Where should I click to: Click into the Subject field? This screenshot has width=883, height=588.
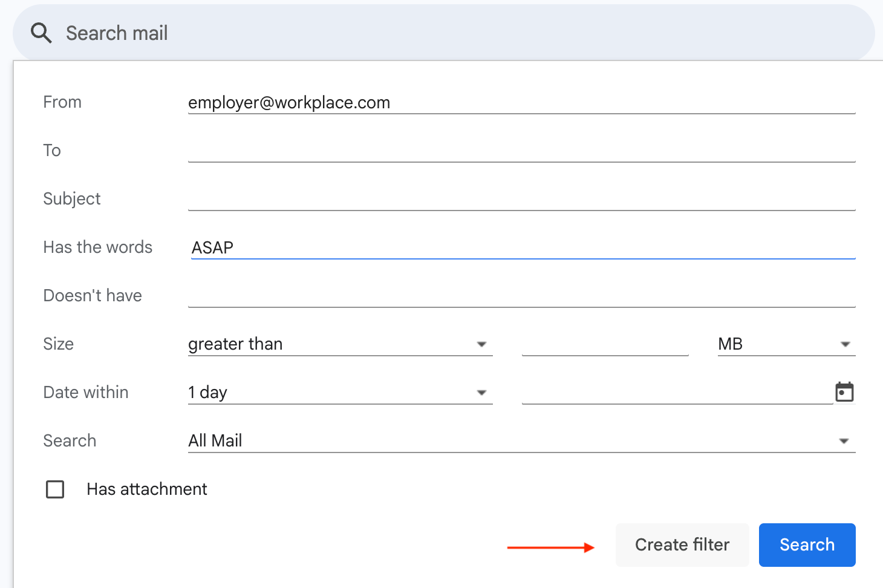click(x=520, y=198)
